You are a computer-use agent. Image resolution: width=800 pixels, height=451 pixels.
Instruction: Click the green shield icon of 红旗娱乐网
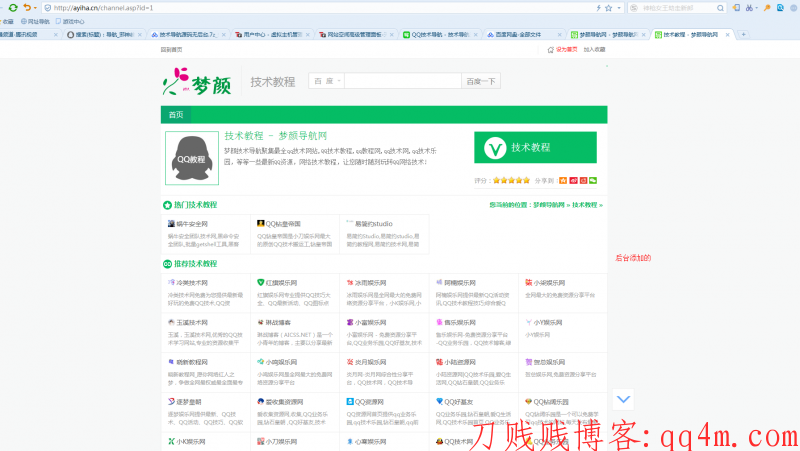260,282
